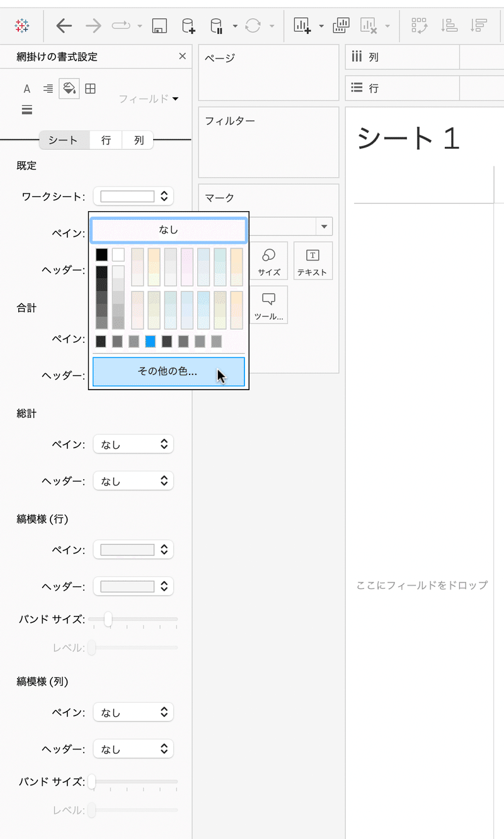Click the save floppy disk icon

(x=159, y=25)
